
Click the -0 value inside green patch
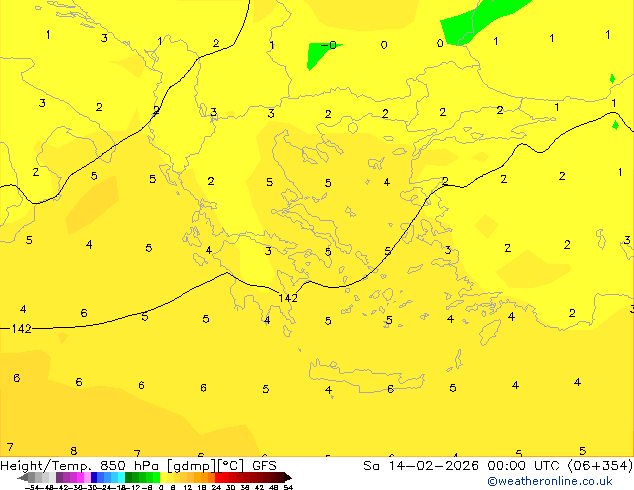coord(329,45)
